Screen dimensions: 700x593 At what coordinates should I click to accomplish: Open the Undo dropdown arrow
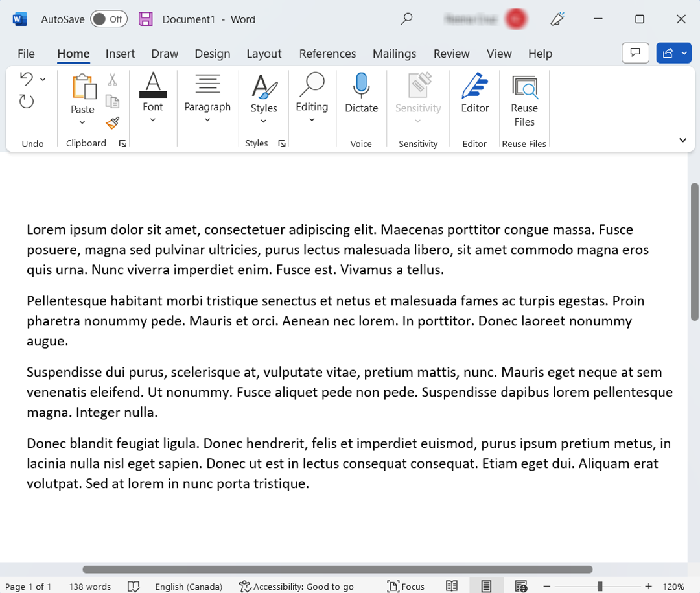click(x=43, y=78)
